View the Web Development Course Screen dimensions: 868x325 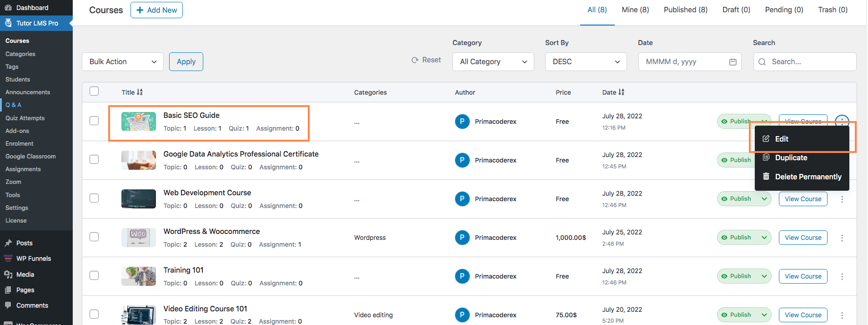pos(803,199)
